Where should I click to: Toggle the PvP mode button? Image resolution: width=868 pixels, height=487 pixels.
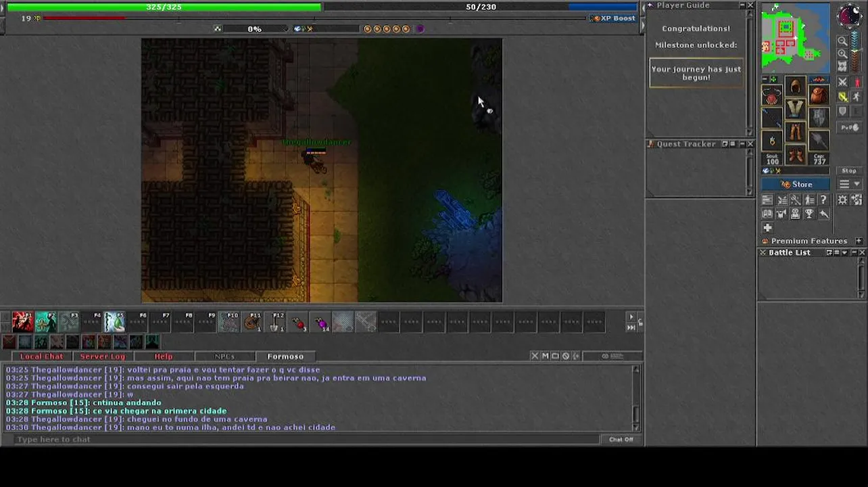pos(849,127)
